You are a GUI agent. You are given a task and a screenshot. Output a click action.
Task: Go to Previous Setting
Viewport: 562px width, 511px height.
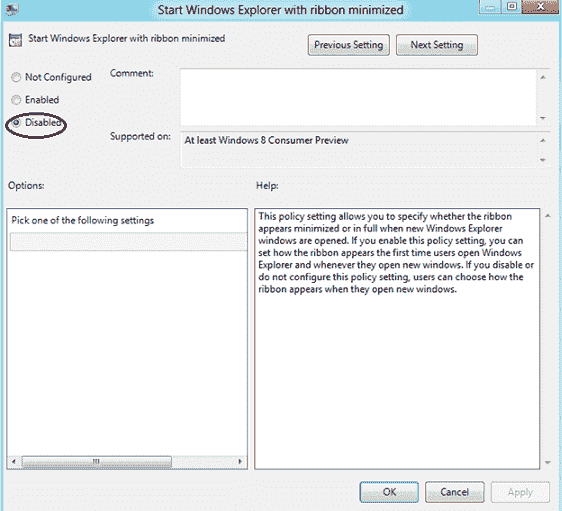tap(348, 45)
